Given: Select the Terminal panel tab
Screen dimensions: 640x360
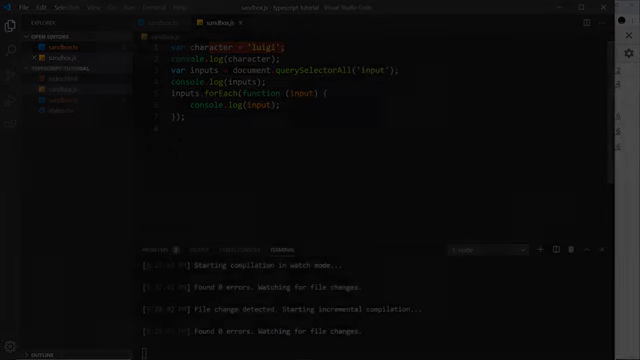Looking at the screenshot, I should click(x=282, y=250).
